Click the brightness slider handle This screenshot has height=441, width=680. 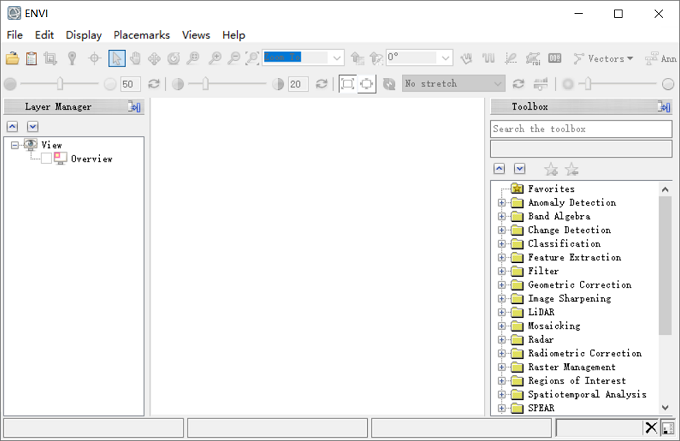60,84
